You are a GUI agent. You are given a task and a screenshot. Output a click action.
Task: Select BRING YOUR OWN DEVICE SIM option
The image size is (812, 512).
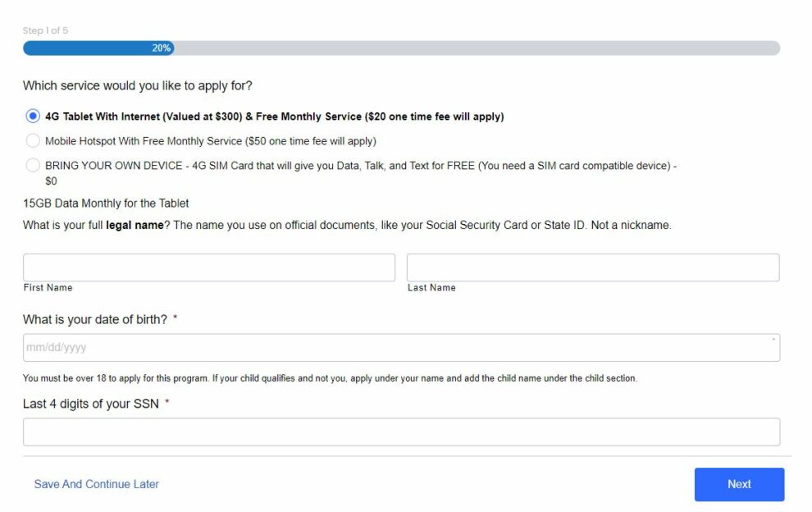point(33,165)
